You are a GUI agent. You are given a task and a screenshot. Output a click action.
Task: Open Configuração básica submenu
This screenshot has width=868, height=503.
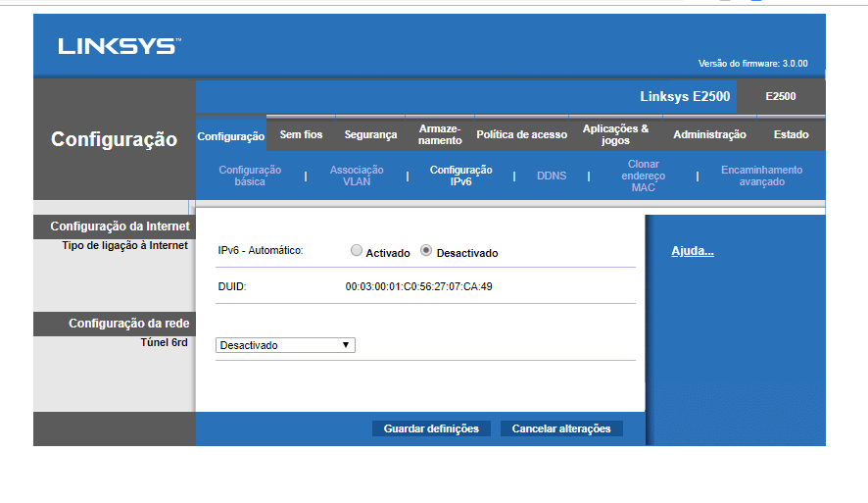[250, 176]
